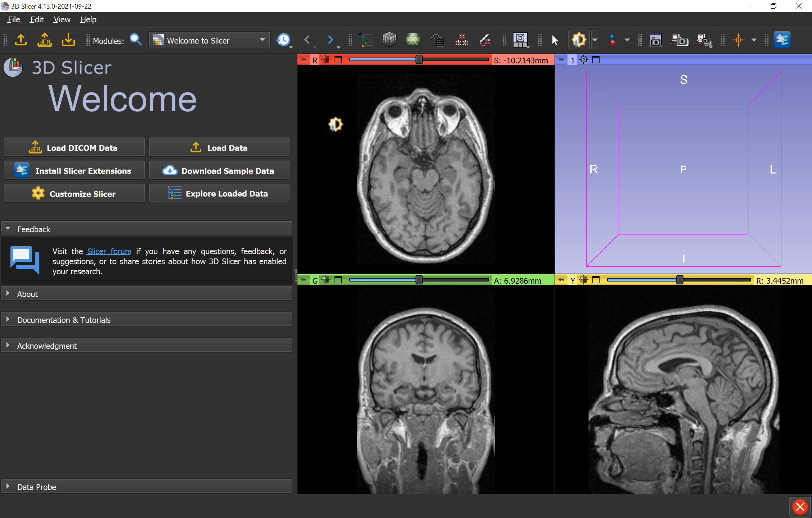812x518 pixels.
Task: Expand the Documentation & Tutorials section
Action: tap(147, 320)
